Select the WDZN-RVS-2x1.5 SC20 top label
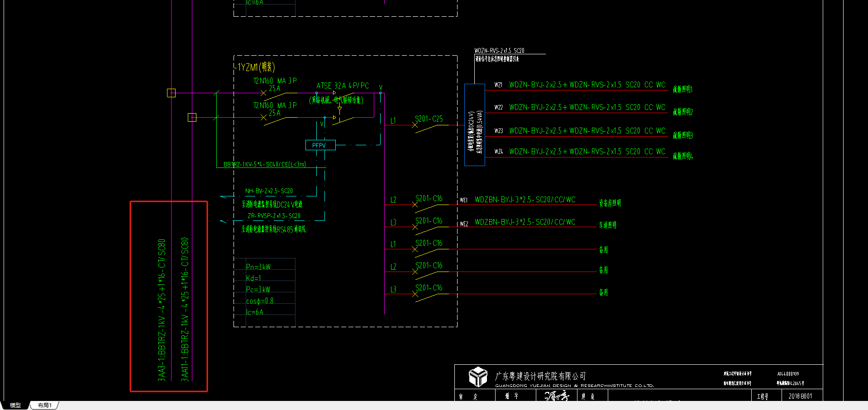This screenshot has height=410, width=868. coord(499,51)
